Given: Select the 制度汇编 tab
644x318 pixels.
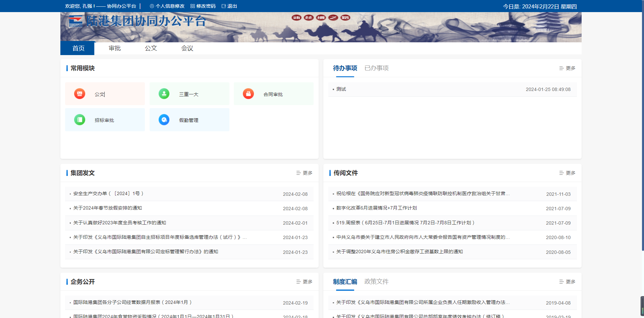Looking at the screenshot, I should pos(345,282).
